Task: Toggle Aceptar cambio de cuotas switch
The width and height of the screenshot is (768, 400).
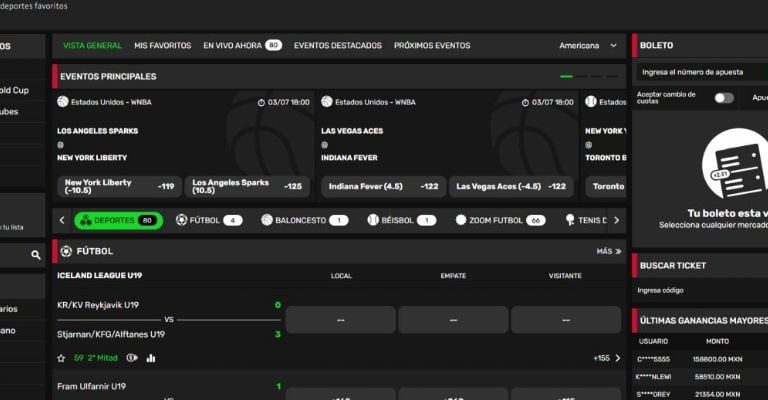Action: 724,98
